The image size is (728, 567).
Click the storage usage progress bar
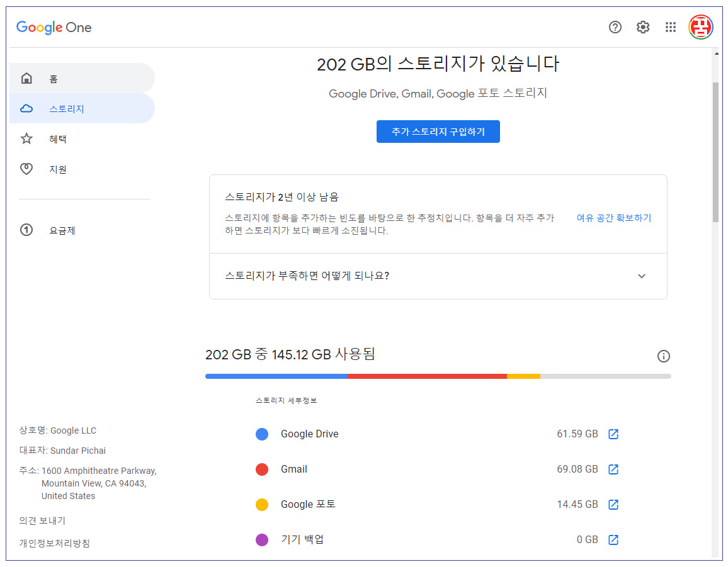point(438,376)
